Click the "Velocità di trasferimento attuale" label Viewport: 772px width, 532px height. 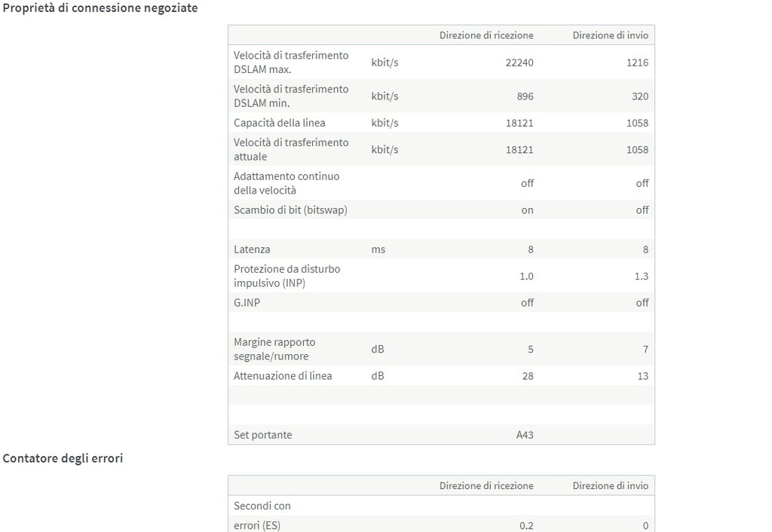tap(291, 149)
